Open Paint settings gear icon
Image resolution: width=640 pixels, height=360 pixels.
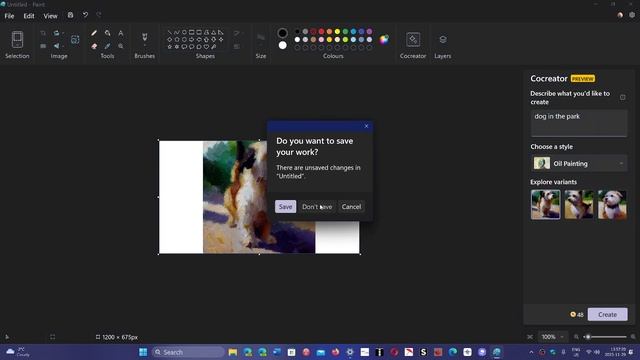[632, 15]
